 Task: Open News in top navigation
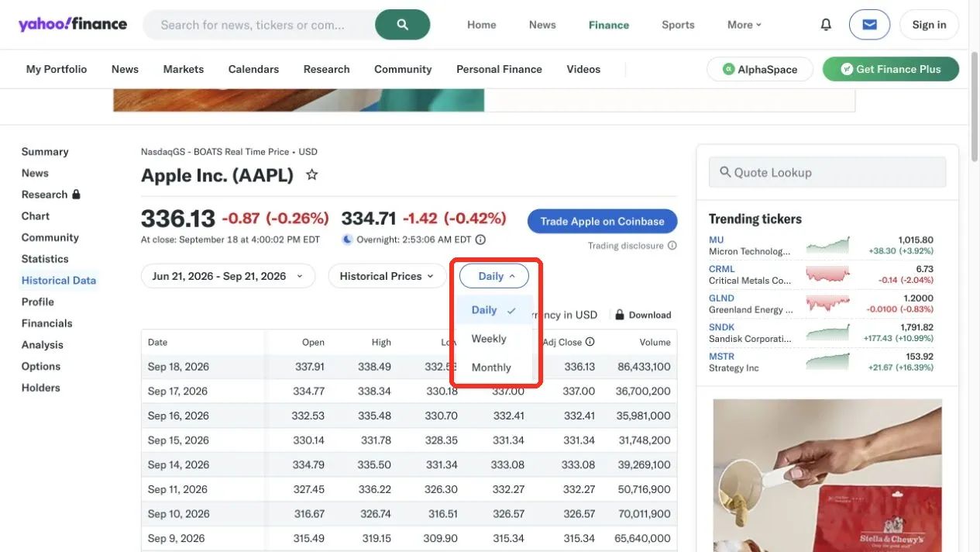(542, 25)
